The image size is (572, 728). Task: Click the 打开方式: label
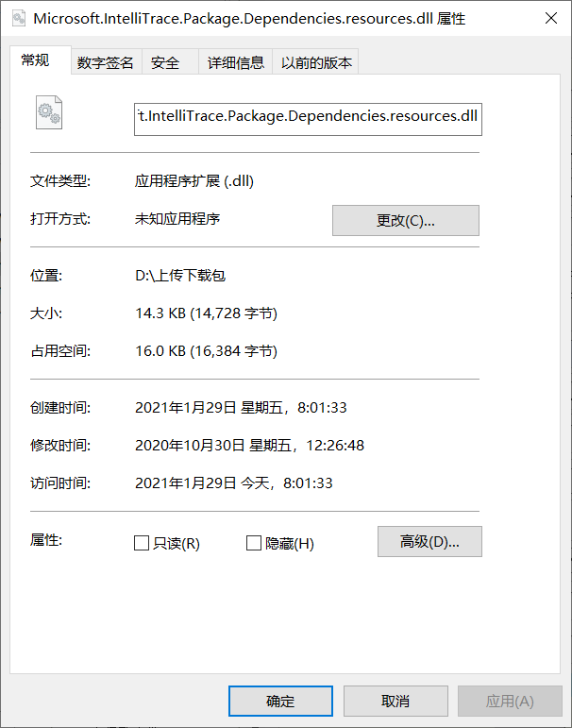point(60,219)
